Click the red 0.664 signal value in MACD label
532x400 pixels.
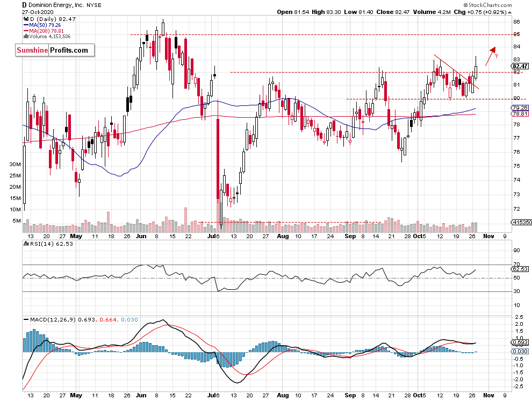[108, 319]
